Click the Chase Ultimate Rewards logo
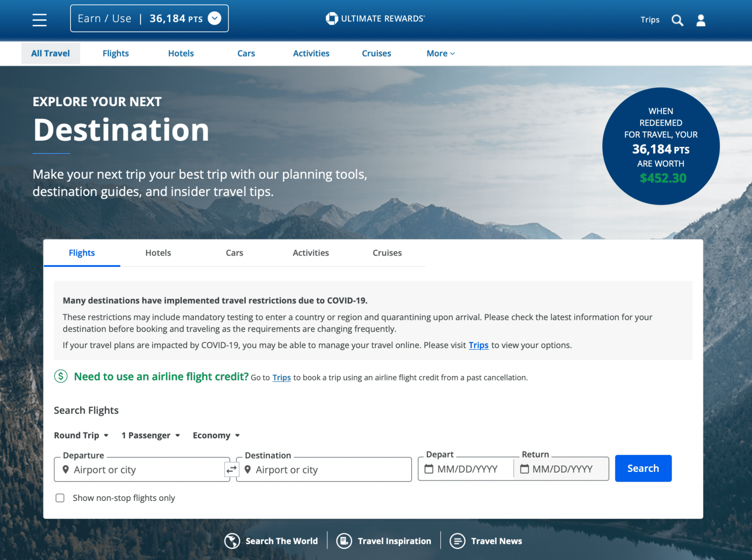This screenshot has height=560, width=752. point(375,19)
